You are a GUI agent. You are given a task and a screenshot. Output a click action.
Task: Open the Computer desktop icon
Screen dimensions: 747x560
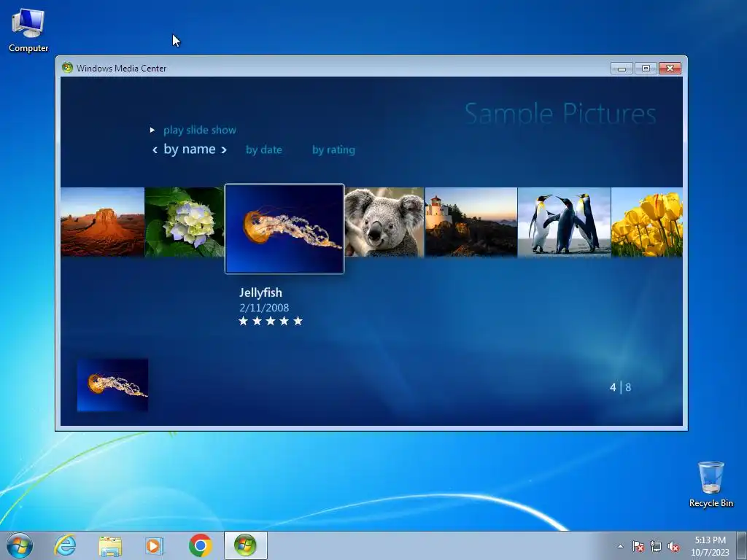click(28, 31)
